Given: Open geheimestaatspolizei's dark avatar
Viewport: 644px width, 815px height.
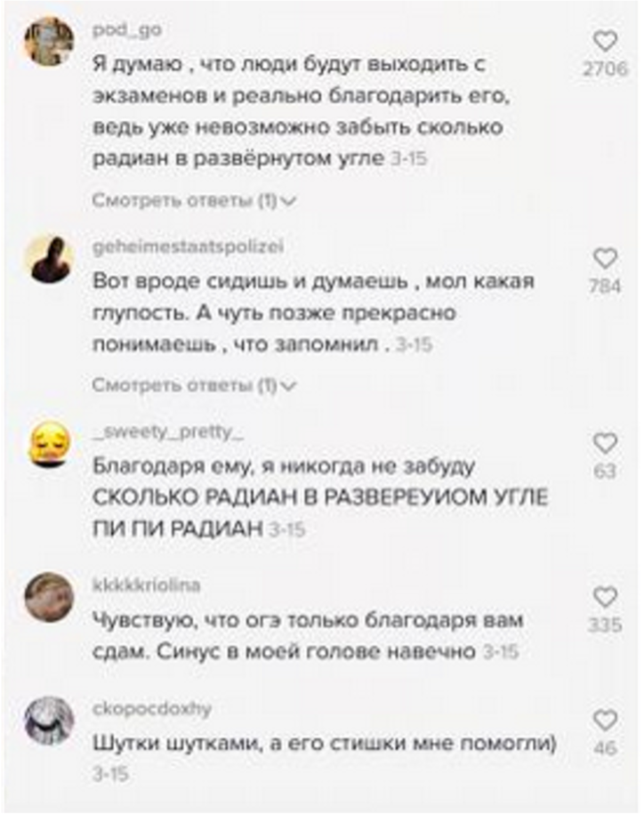Looking at the screenshot, I should point(49,258).
